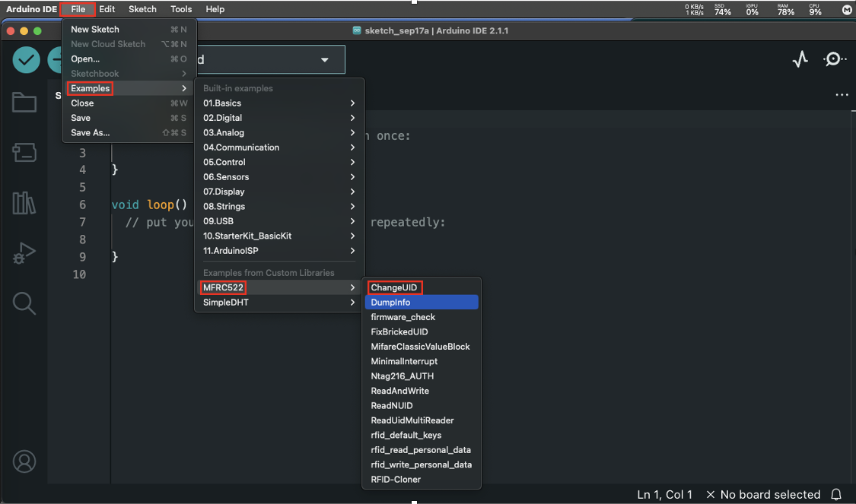The image size is (856, 504).
Task: Choose New Sketch from File menu
Action: coord(129,30)
